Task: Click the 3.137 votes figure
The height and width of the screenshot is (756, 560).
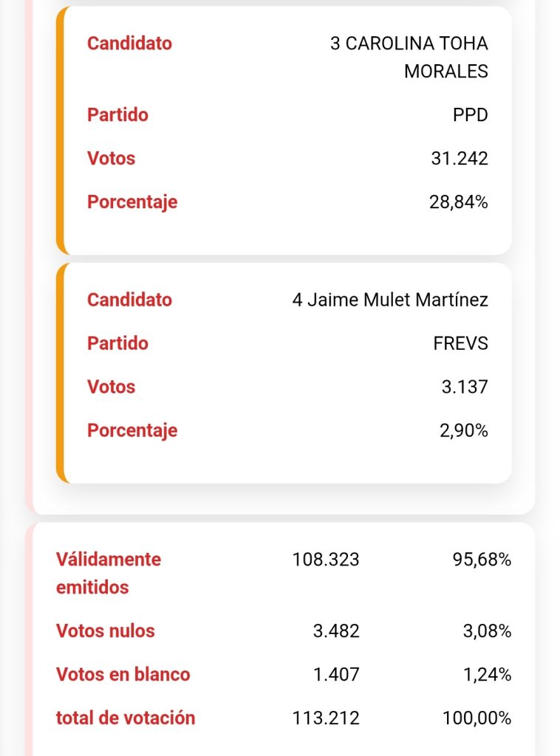Action: (465, 387)
